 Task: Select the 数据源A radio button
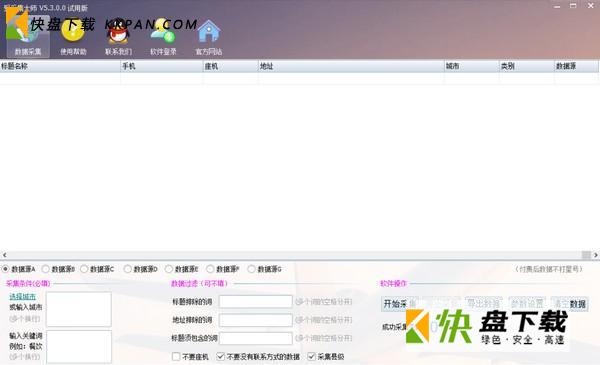[5, 269]
